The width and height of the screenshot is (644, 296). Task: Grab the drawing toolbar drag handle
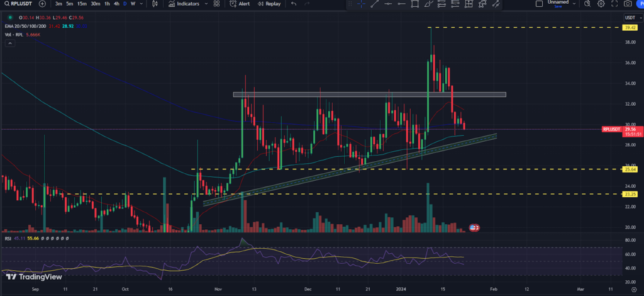[350, 4]
